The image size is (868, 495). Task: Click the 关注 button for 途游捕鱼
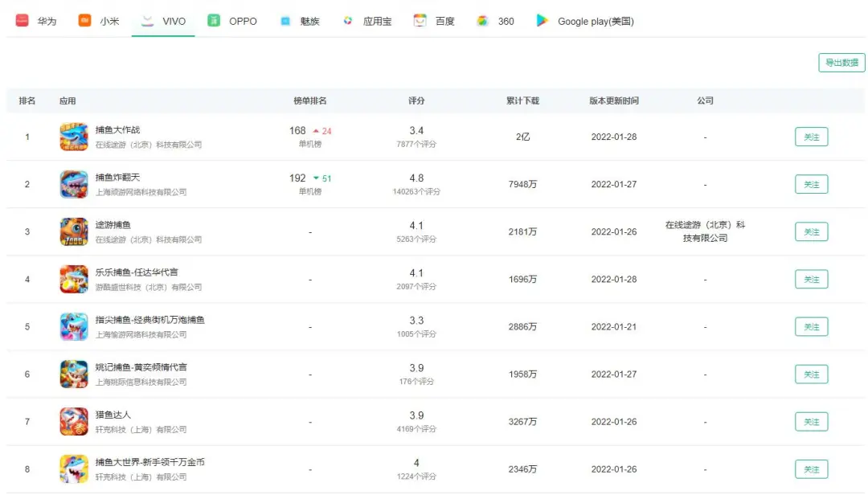point(811,231)
